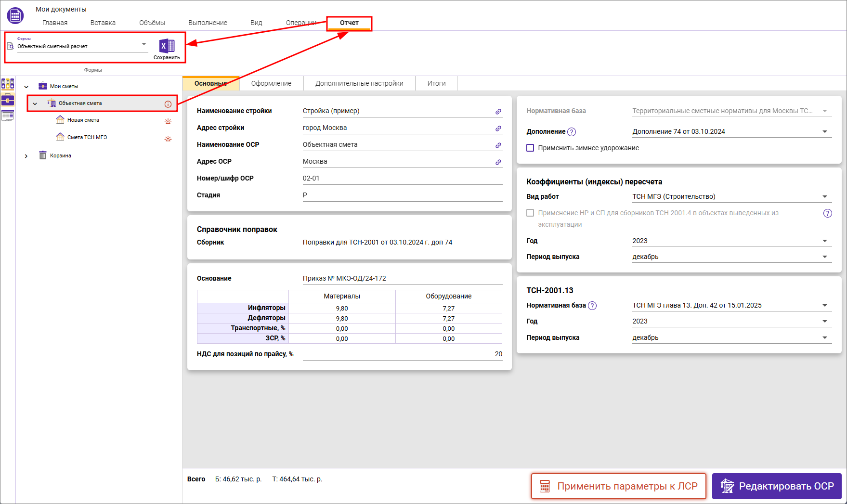The image size is (847, 504).
Task: Click the binders icon in left sidebar
Action: click(x=8, y=84)
